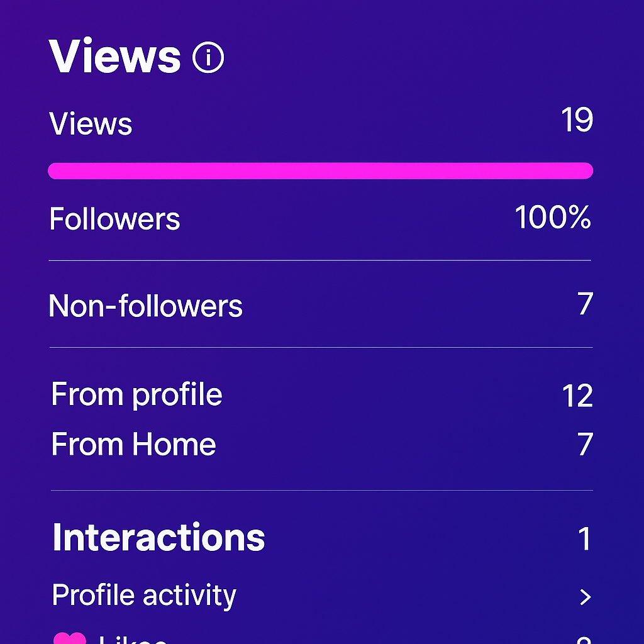Open Profile activity details
The image size is (644, 644).
click(x=144, y=595)
